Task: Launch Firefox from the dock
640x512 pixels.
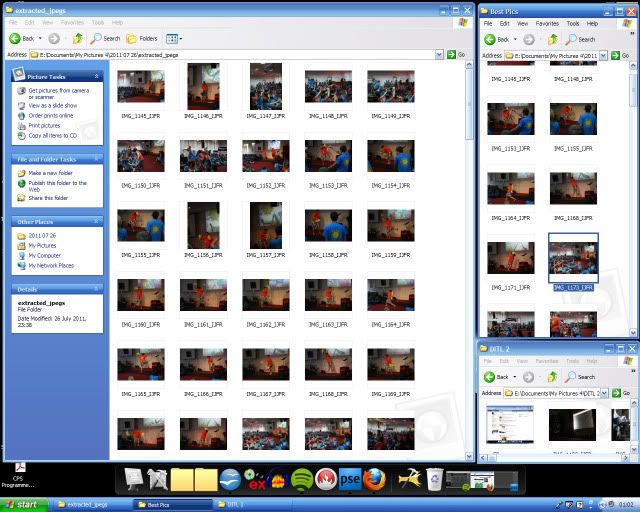Action: [x=374, y=479]
